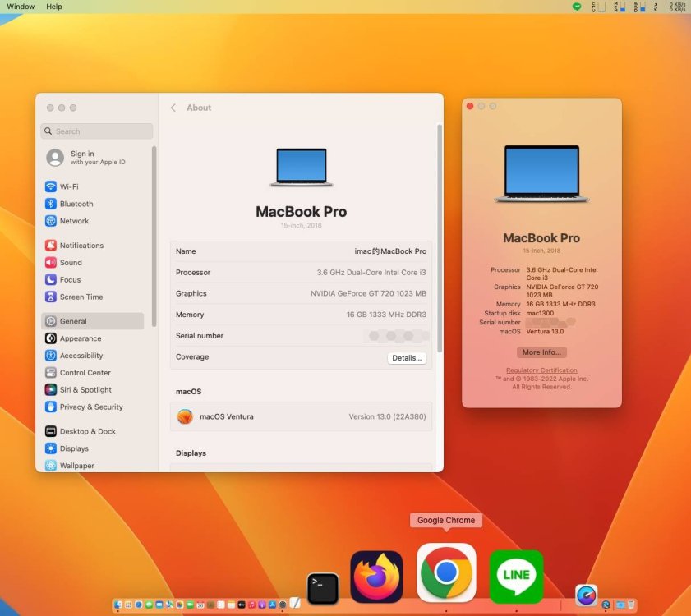691x616 pixels.
Task: Click the computer name 'imac的MacBook Pro'
Action: [x=390, y=251]
